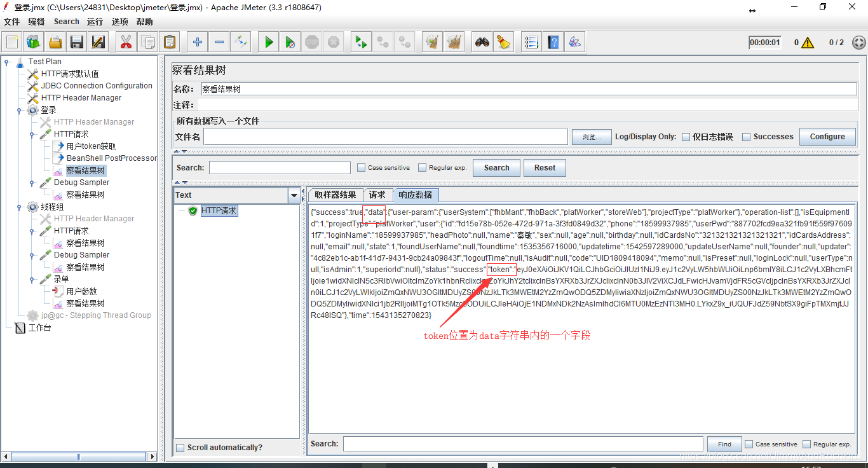Screen dimensions: 868x468
Task: Collapse Debug Sampler handle under 登录
Action: click(x=32, y=182)
